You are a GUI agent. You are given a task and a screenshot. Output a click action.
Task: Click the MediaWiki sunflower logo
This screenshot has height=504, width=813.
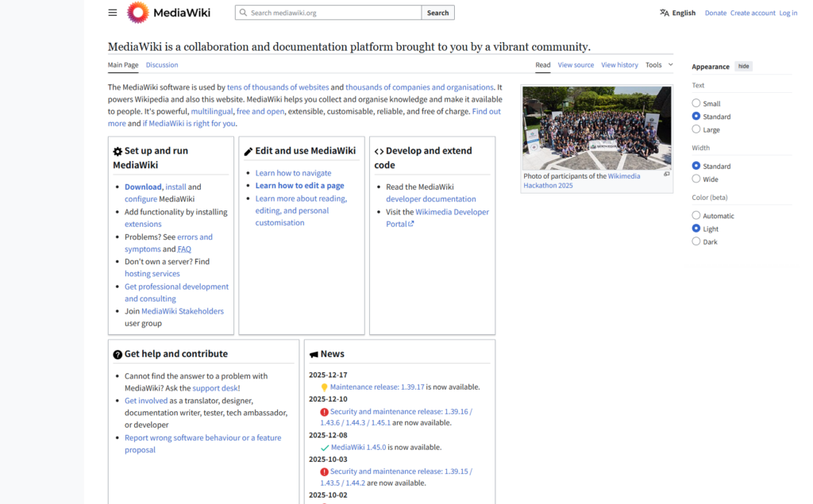[x=137, y=13]
